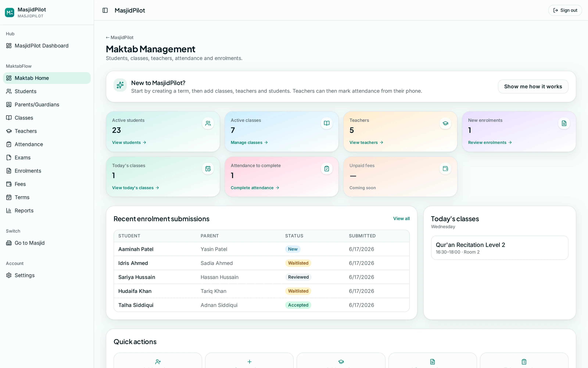Image resolution: width=588 pixels, height=368 pixels.
Task: Click the Today's classes calendar-clock icon
Action: click(208, 169)
